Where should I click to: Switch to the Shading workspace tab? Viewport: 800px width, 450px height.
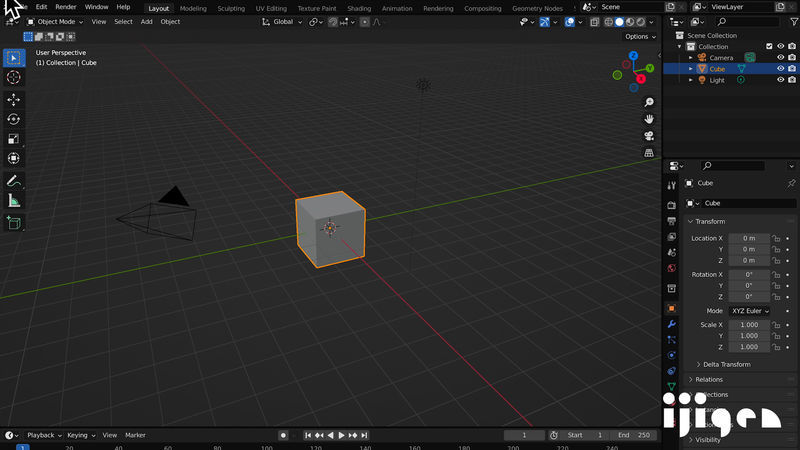pyautogui.click(x=359, y=8)
